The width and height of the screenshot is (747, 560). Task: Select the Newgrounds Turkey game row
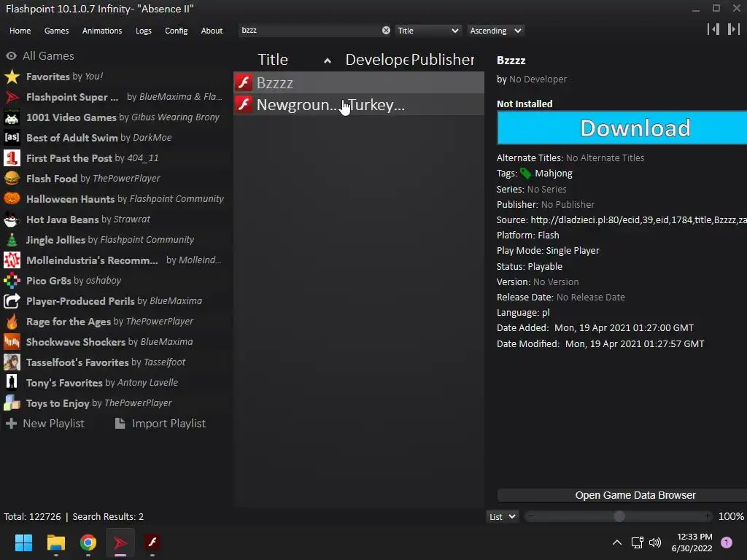[x=359, y=104]
